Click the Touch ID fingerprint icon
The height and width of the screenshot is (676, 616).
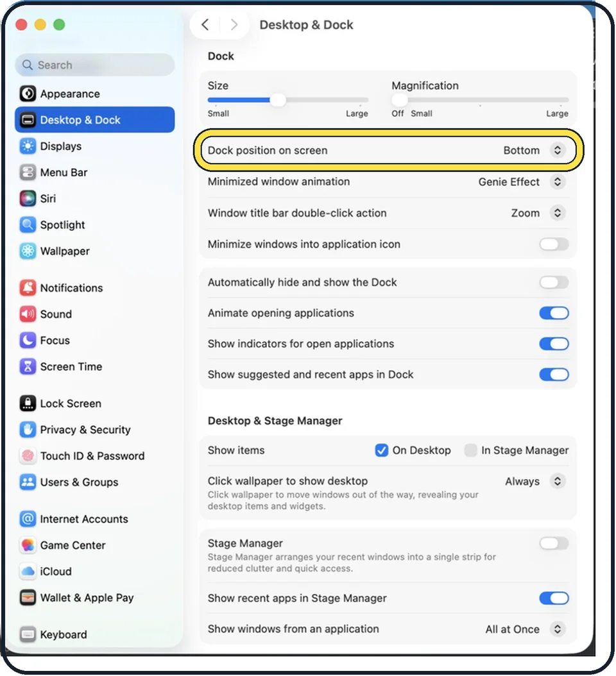click(x=28, y=456)
